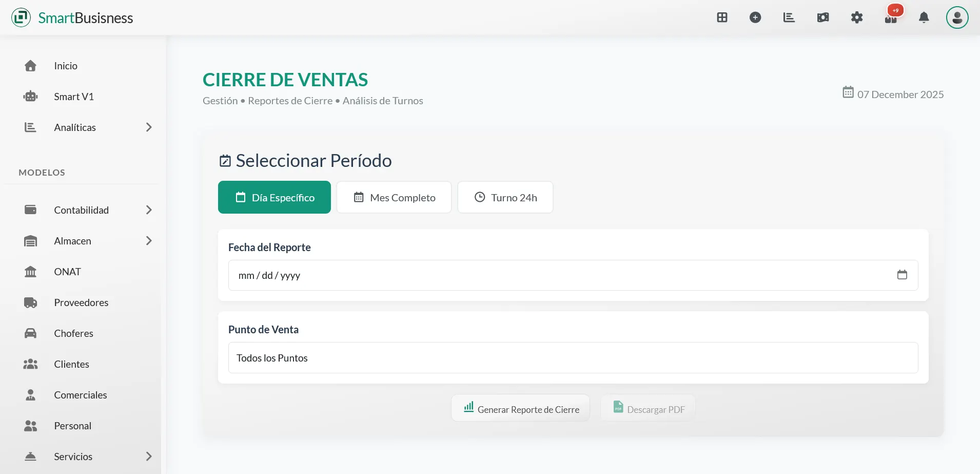Click the Clientes group icon
The image size is (980, 474).
(31, 364)
